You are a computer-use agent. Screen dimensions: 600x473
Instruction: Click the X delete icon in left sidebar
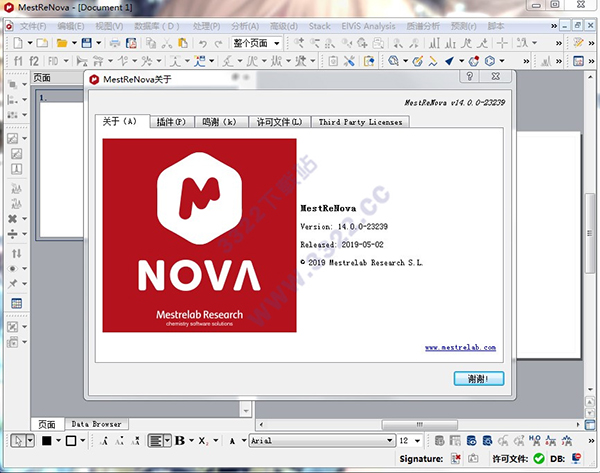tap(13, 219)
